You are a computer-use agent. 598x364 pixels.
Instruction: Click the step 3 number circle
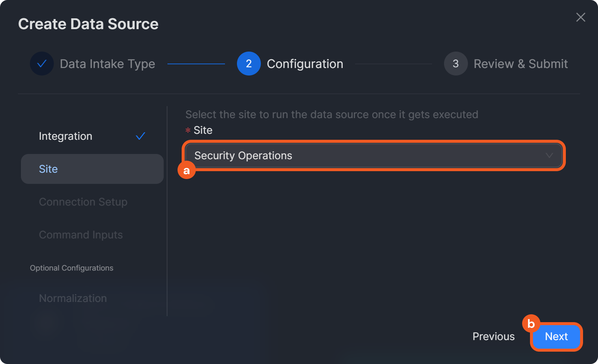(x=456, y=64)
